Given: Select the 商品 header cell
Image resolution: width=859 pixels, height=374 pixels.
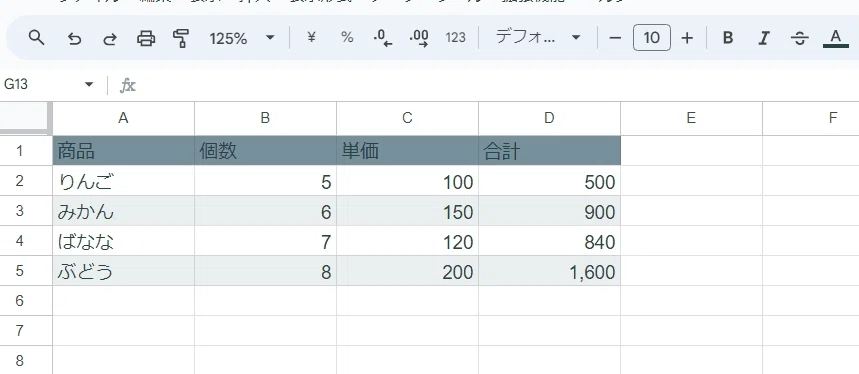Looking at the screenshot, I should click(123, 151).
